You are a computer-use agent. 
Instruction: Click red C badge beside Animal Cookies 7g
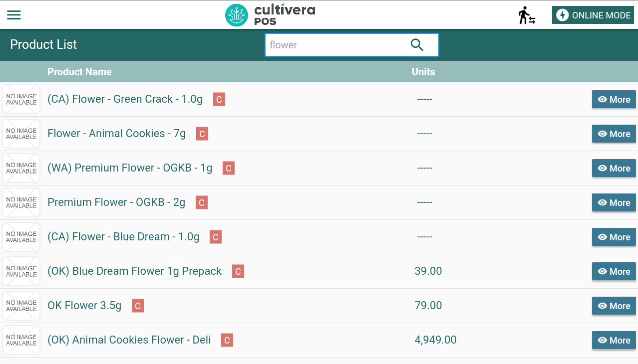coord(202,134)
